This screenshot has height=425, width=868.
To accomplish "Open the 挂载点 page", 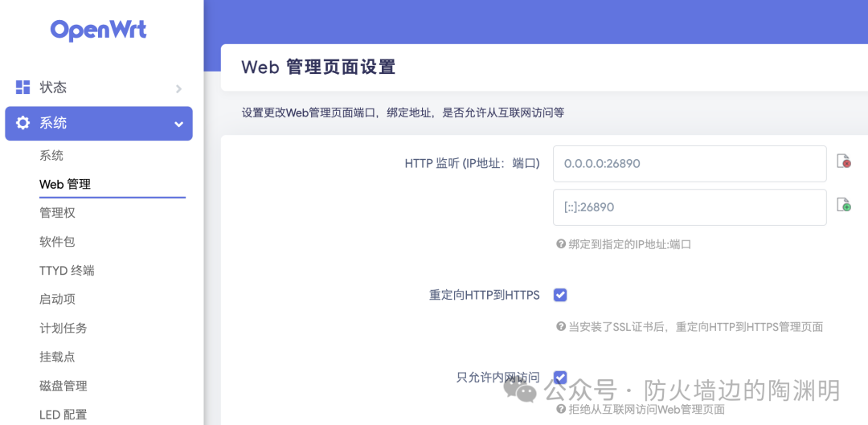I will (x=57, y=357).
